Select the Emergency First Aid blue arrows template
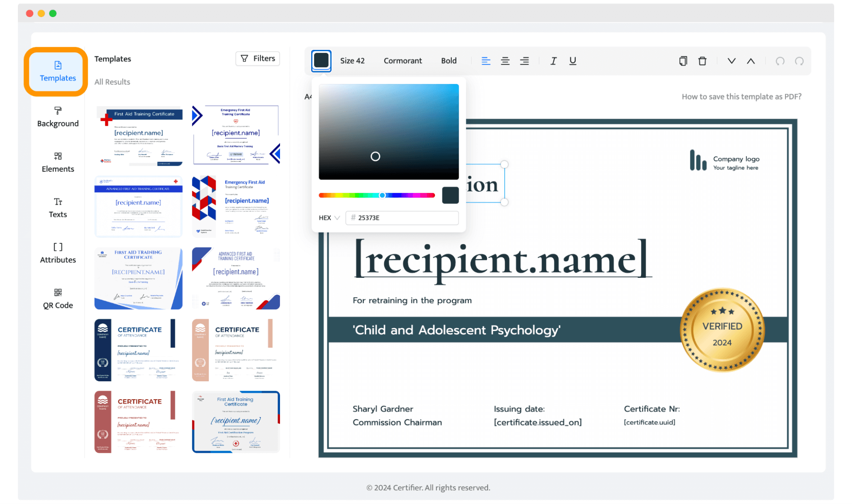The height and width of the screenshot is (504, 852). point(236,135)
